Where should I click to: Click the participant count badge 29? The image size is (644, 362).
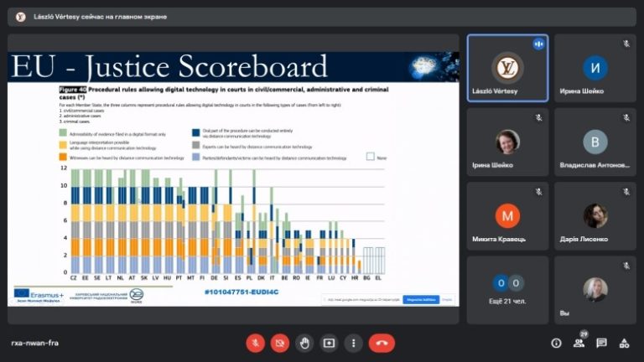(584, 334)
